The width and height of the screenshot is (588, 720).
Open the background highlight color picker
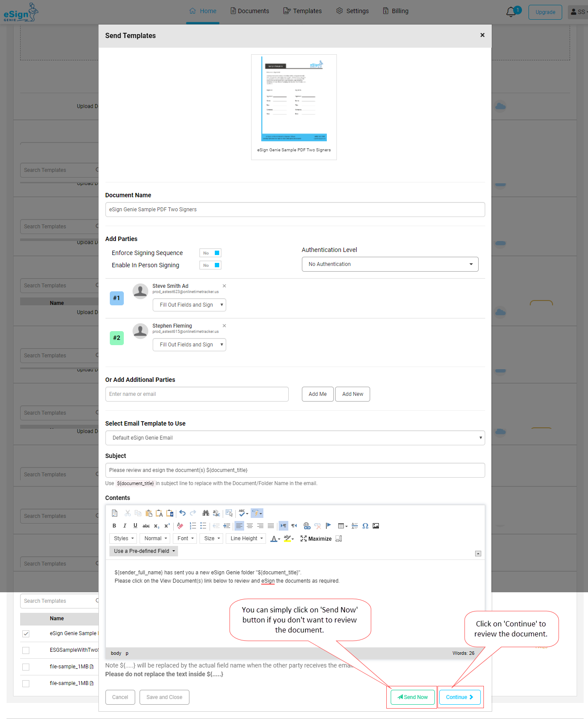tap(289, 538)
